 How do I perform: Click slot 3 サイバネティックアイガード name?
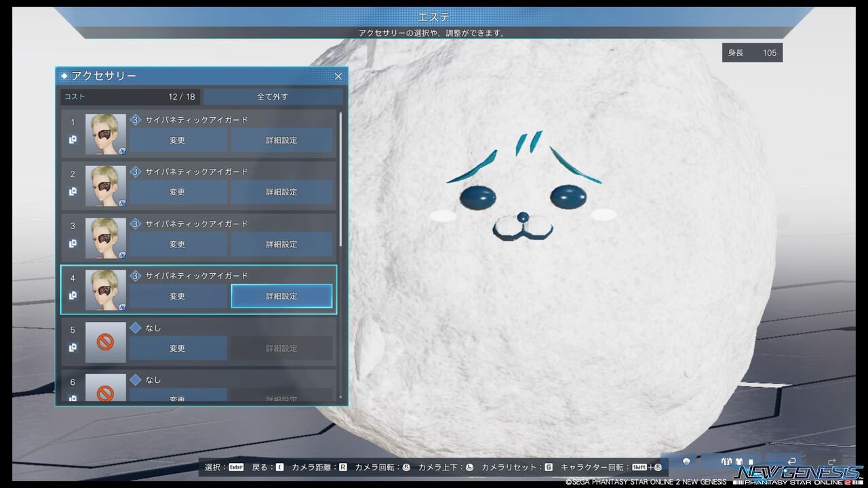pos(197,224)
